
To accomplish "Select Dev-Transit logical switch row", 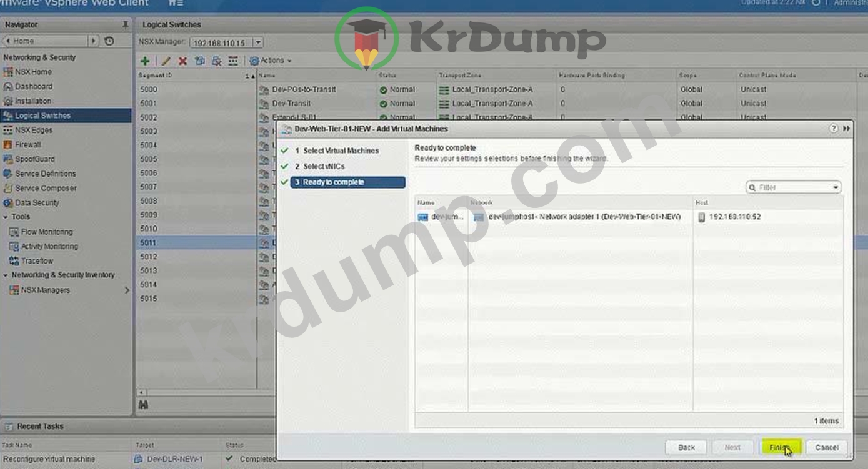I will (291, 104).
